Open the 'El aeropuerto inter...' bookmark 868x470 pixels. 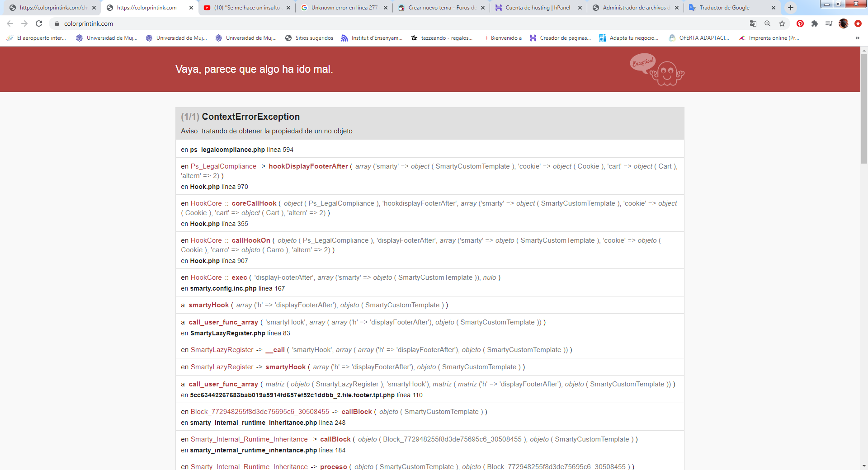(x=36, y=38)
